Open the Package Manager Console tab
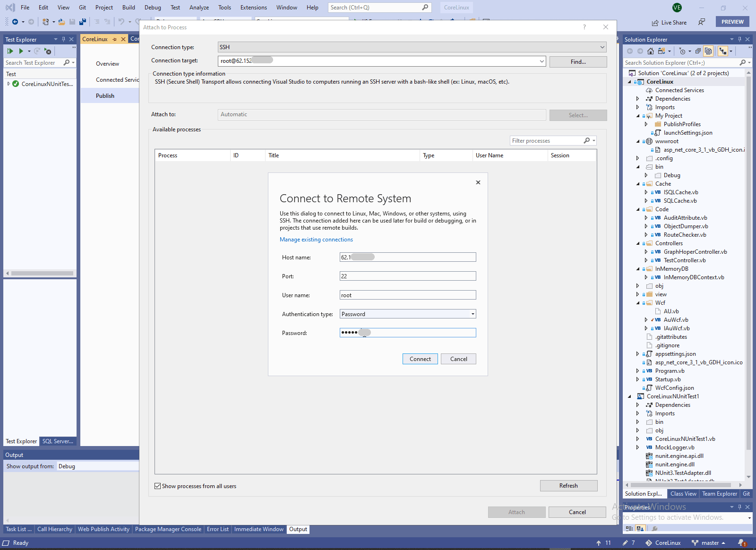 [168, 529]
